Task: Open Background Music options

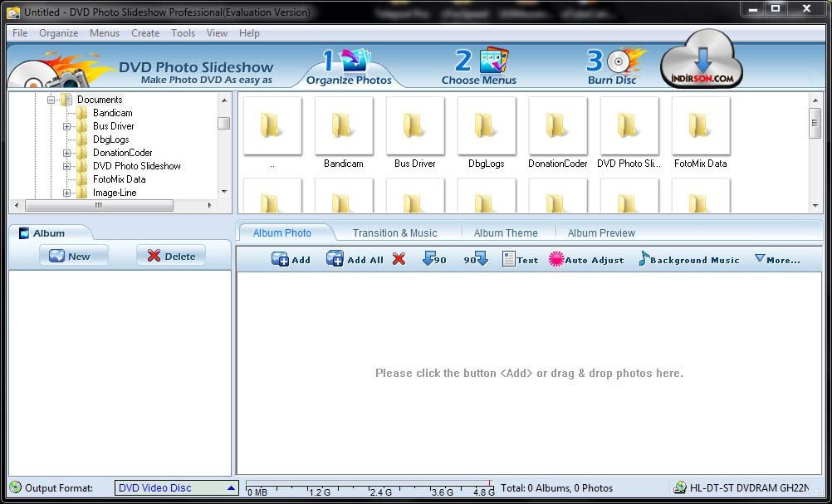Action: [688, 259]
